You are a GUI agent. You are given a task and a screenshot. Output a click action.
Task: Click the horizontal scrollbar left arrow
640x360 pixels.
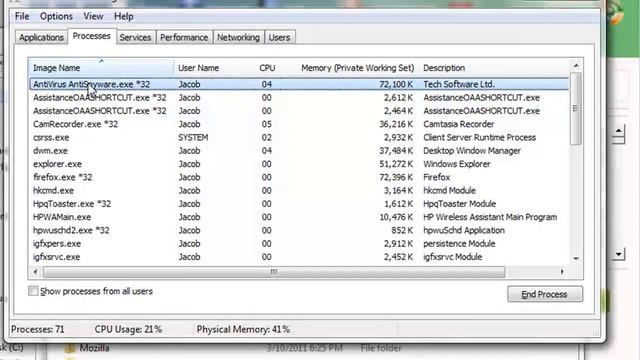point(36,272)
